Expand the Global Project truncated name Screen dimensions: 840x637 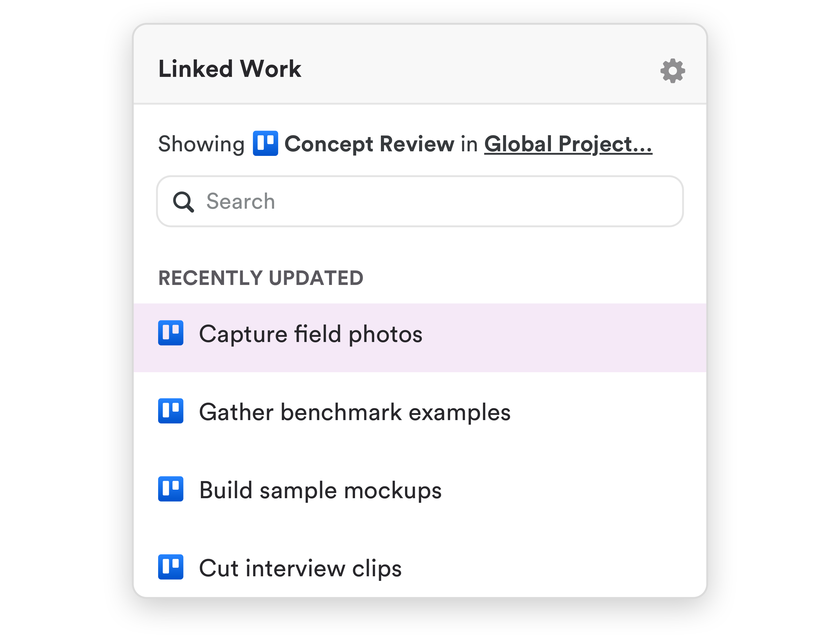tap(567, 144)
